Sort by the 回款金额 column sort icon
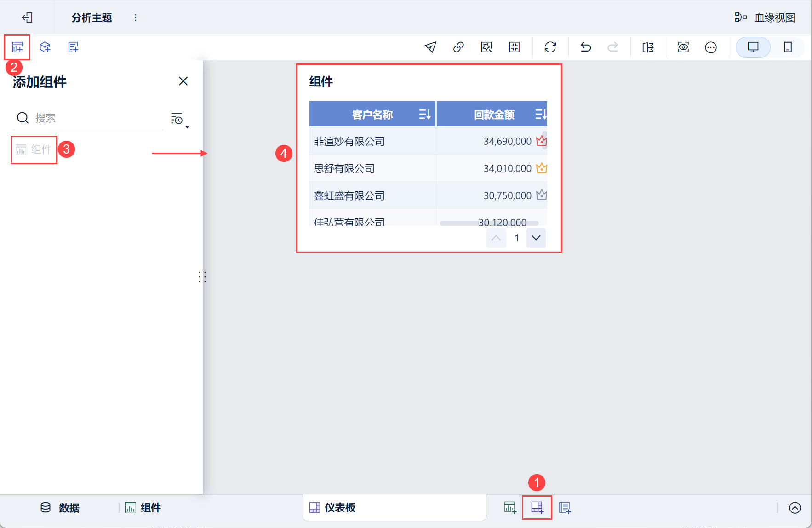 [541, 115]
